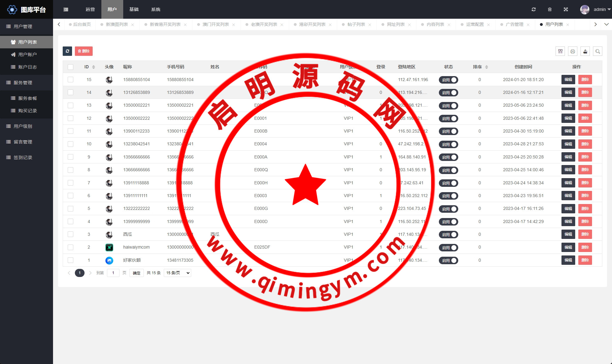Open the 帖子列表 tab

pos(356,24)
